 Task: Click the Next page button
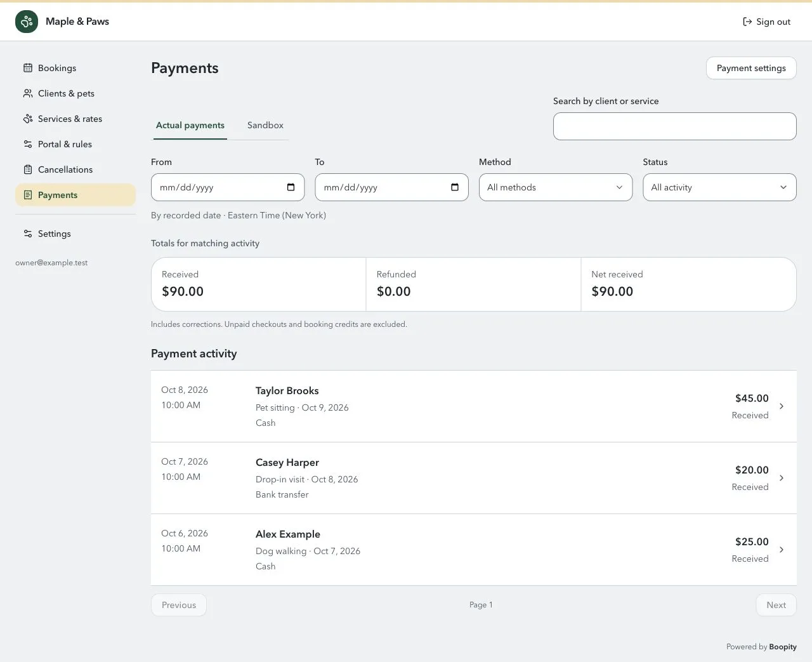point(776,605)
